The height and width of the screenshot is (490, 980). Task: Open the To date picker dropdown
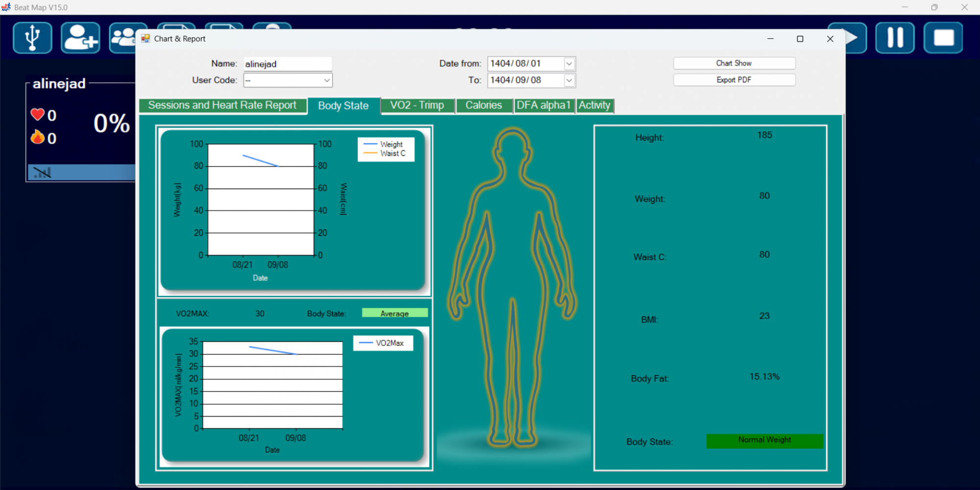(x=569, y=80)
